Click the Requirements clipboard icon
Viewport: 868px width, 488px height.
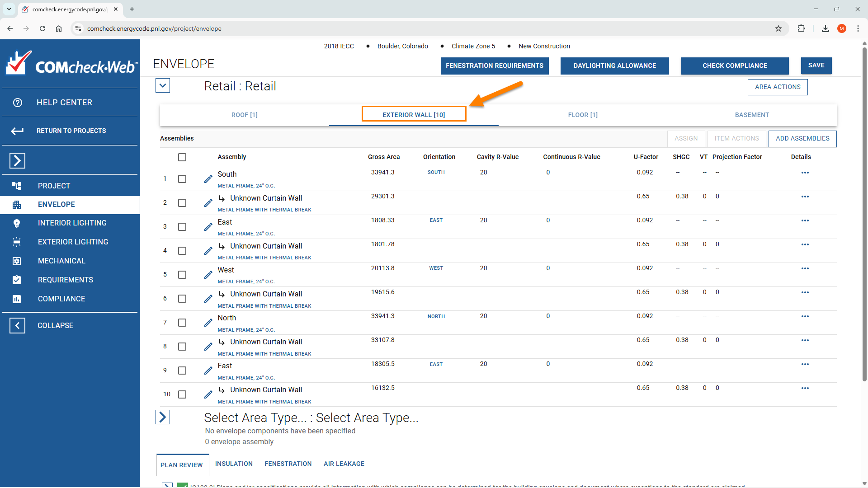coord(17,280)
